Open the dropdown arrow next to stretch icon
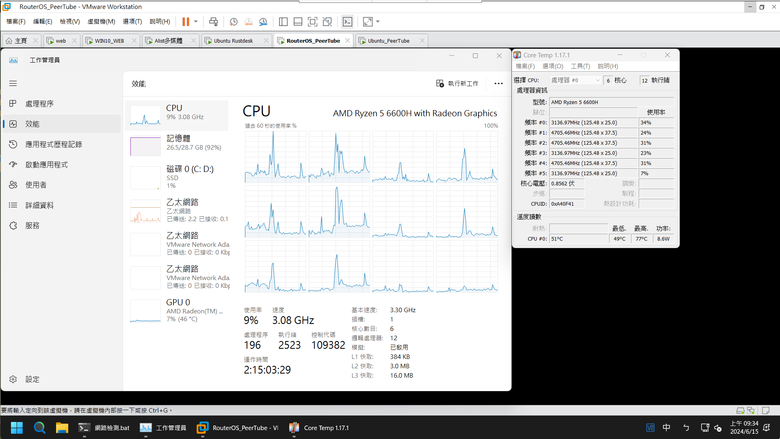This screenshot has width=780, height=439. pos(378,21)
